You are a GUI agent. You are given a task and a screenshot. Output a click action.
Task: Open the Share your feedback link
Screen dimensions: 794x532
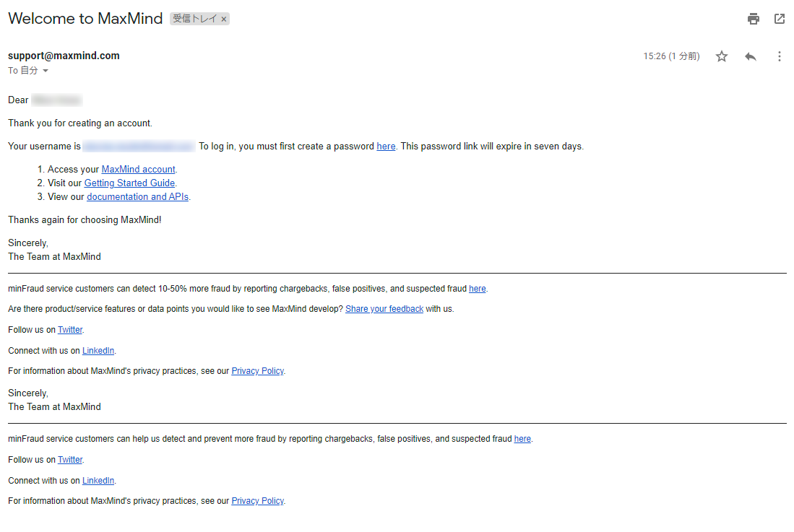[384, 309]
